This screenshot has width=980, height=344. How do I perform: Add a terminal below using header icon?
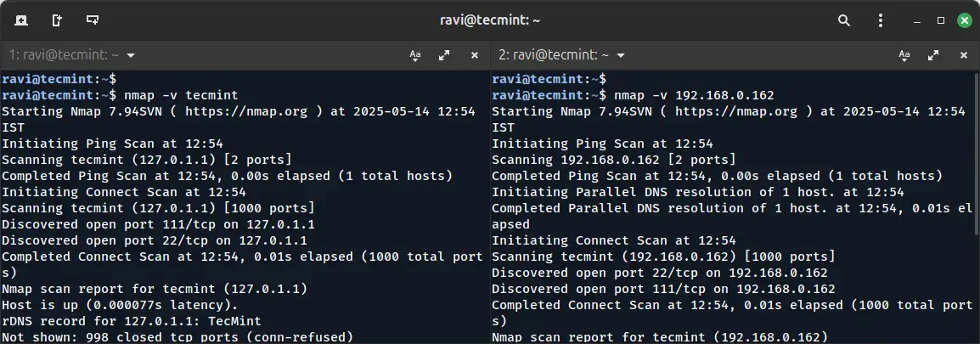tap(92, 20)
